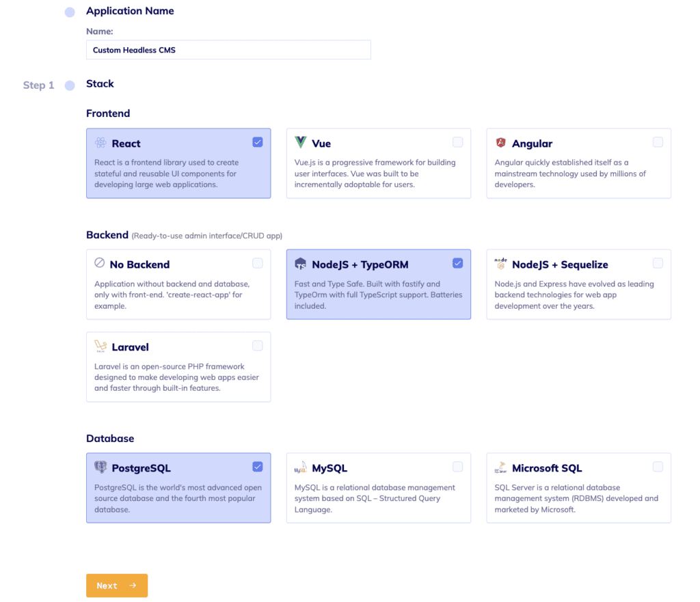The image size is (700, 602).
Task: Click the MySQL dolphin icon
Action: coord(301,467)
